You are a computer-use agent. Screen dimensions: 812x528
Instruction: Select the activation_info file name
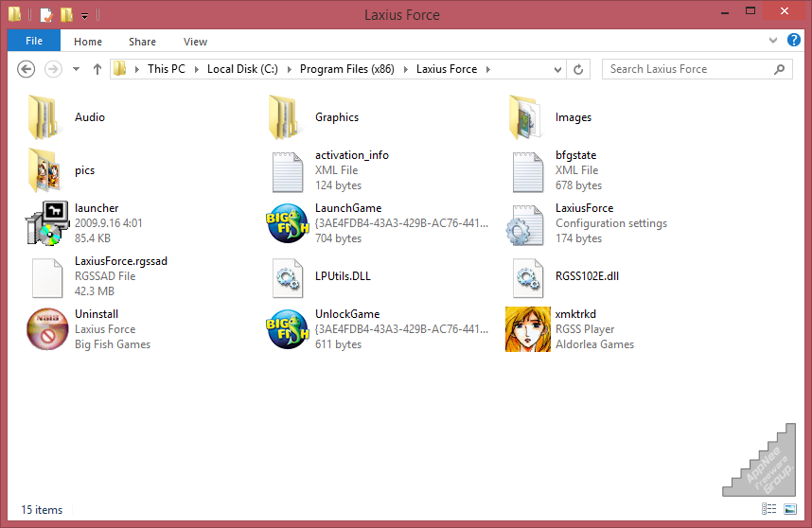coord(352,155)
